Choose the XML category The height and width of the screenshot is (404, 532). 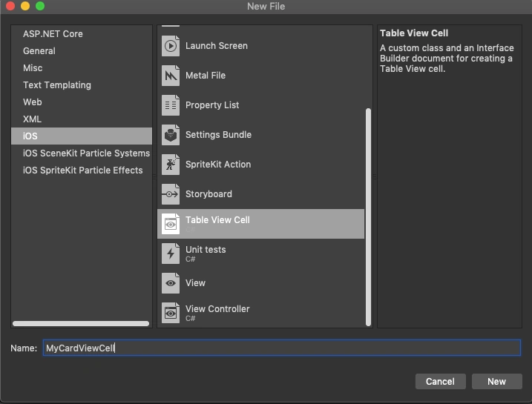[82, 119]
